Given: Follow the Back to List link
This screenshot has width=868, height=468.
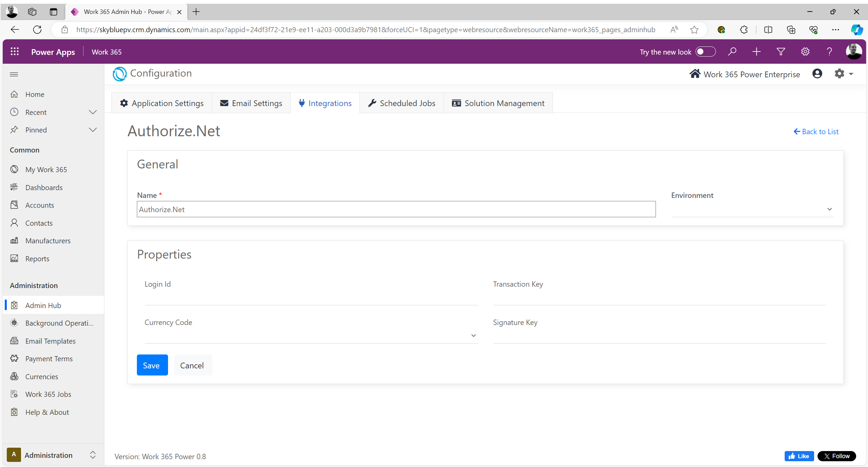Looking at the screenshot, I should pos(816,131).
